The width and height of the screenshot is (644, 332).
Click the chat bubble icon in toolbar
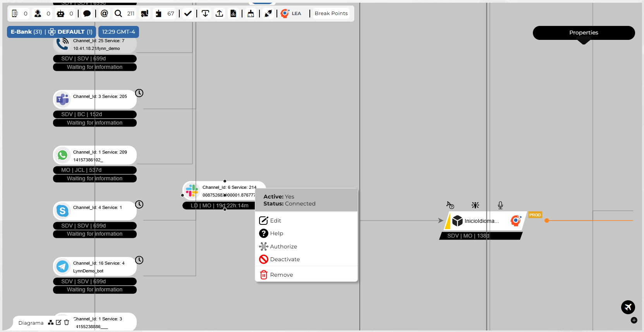point(87,14)
